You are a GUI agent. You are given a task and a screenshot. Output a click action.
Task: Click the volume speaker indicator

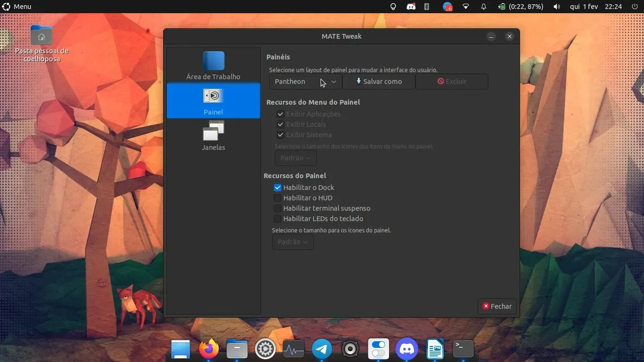(x=557, y=7)
